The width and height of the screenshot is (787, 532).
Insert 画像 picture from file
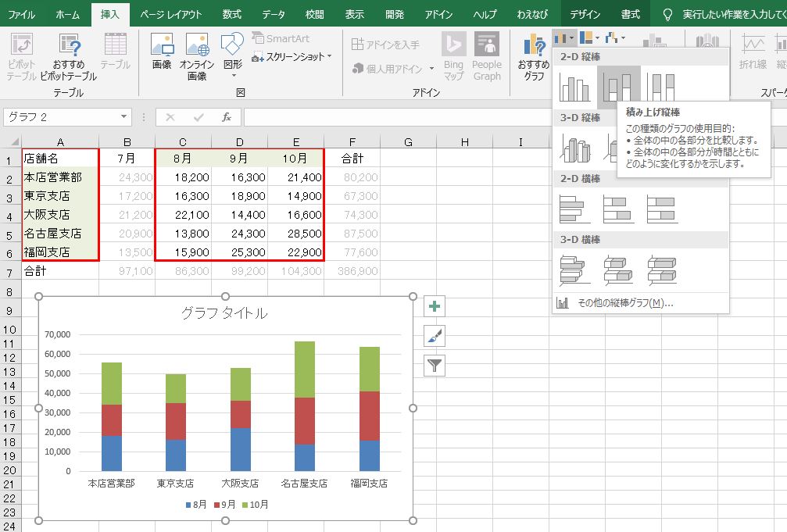click(x=162, y=52)
